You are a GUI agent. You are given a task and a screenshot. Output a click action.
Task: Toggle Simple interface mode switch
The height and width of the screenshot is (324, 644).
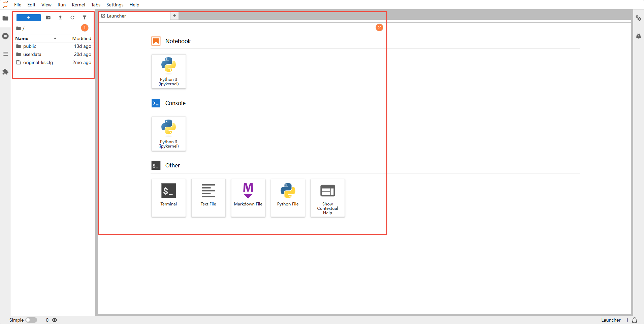point(31,320)
